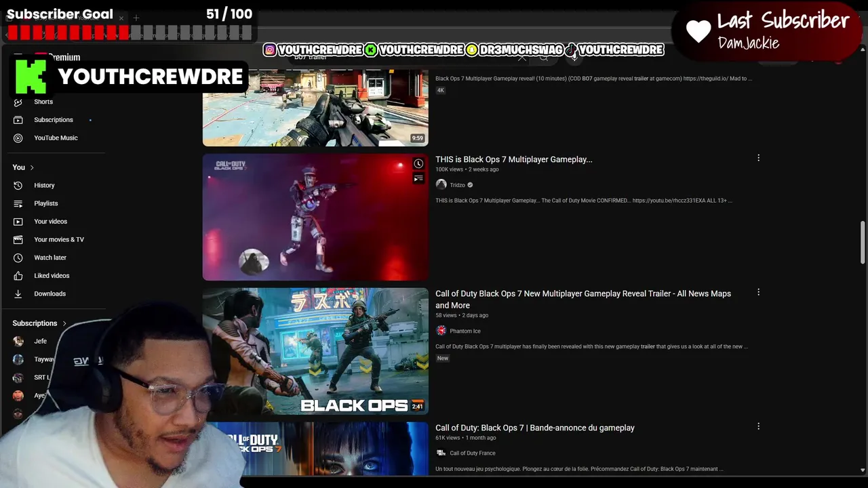Click Watch later clock on Tridzo thumbnail

[418, 163]
